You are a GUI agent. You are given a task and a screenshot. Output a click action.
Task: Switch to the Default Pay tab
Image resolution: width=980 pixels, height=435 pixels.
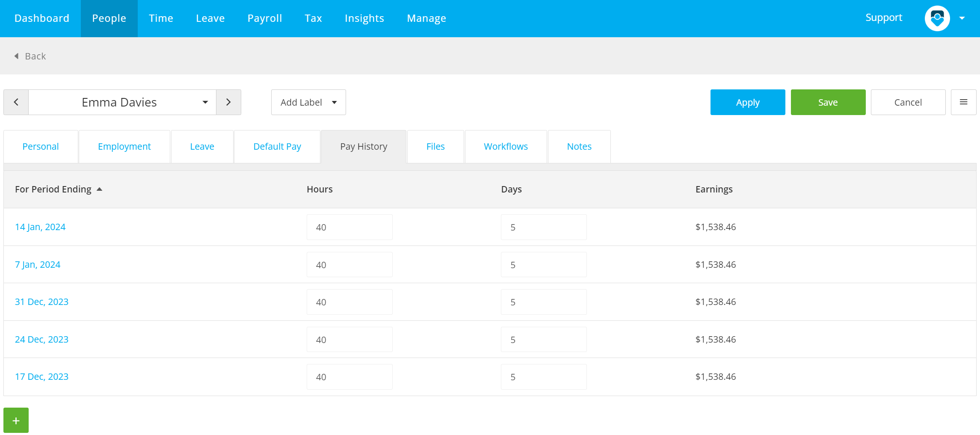pos(277,146)
